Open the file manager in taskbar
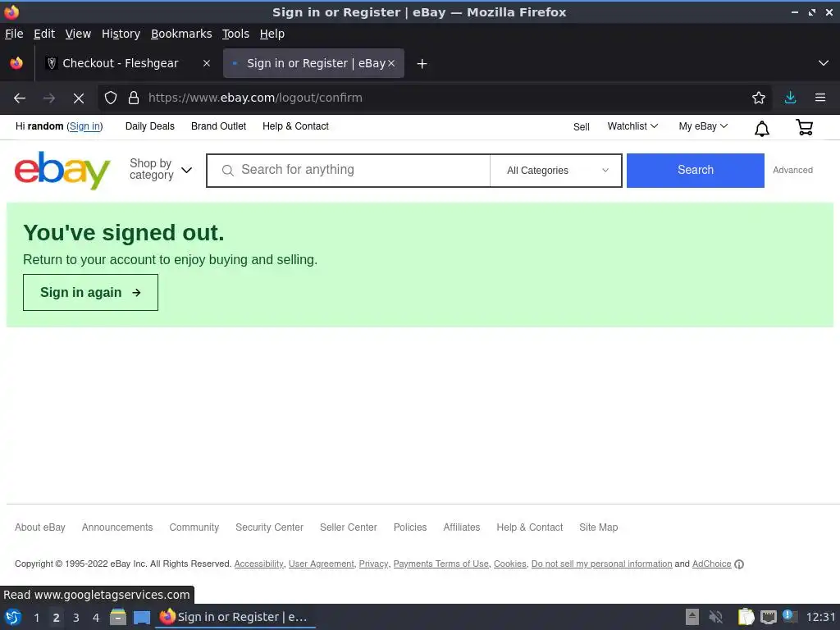Screen dimensions: 840x630 click(118, 617)
